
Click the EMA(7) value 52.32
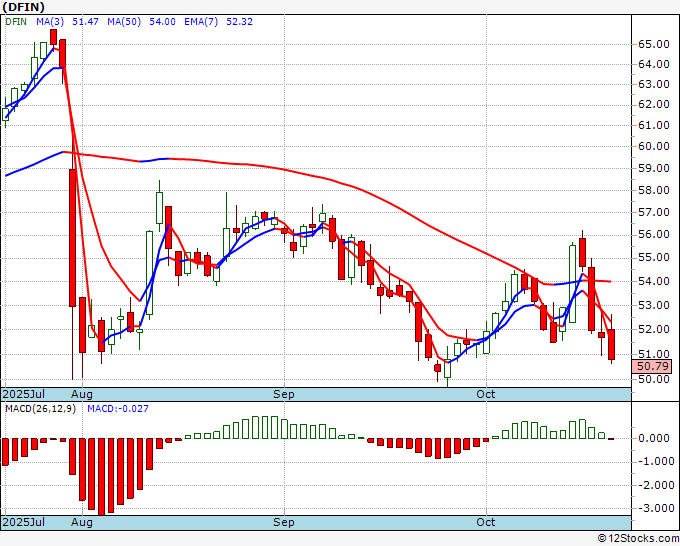click(x=239, y=21)
